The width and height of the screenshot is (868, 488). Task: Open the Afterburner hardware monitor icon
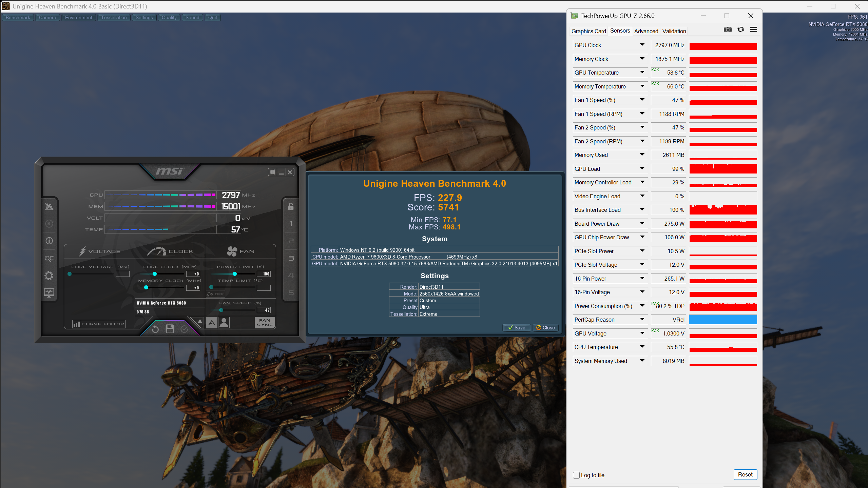click(x=49, y=293)
